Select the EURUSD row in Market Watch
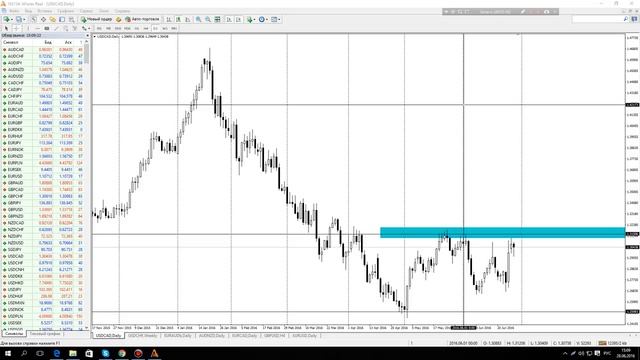Screen dimensions: 640x360 click(43, 176)
